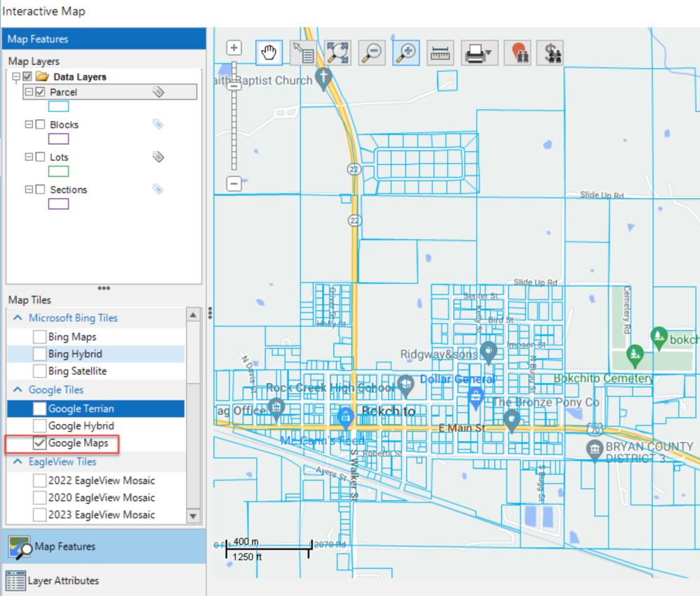700x596 pixels.
Task: Uncheck the Parcel layer checkbox
Action: tap(41, 92)
